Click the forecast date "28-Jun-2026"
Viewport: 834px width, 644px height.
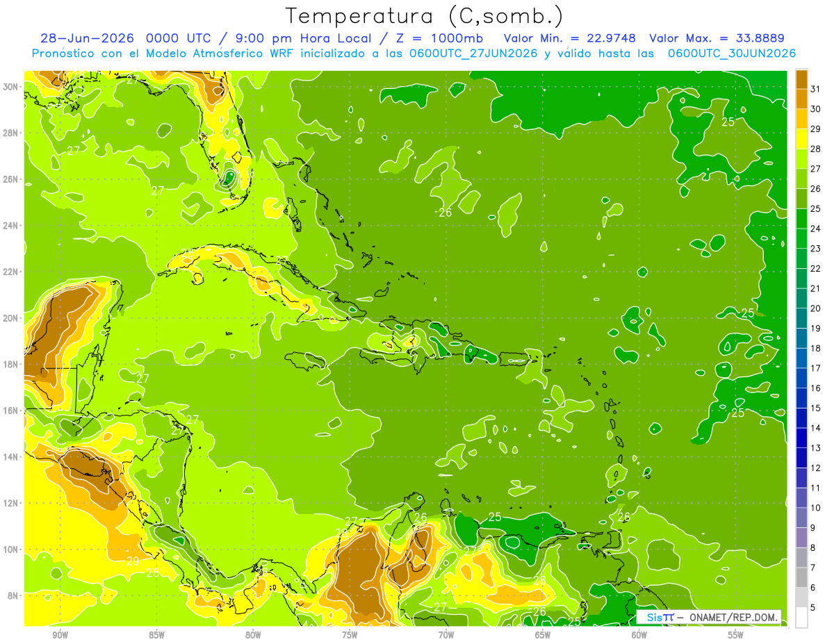click(x=87, y=38)
